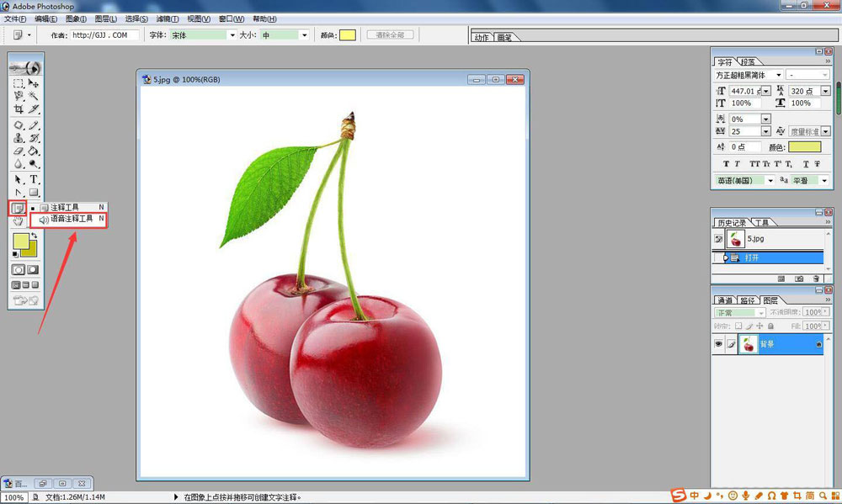
Task: Select the Patch healing tool
Action: (19, 125)
